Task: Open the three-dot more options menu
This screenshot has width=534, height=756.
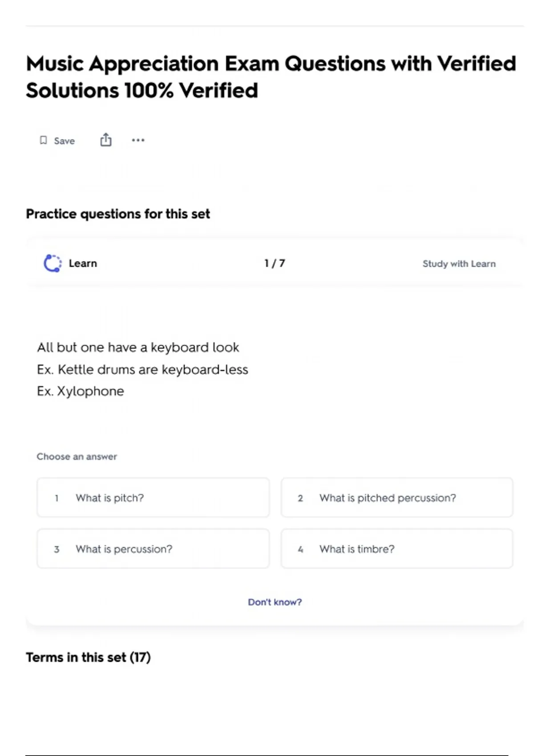Action: (138, 140)
